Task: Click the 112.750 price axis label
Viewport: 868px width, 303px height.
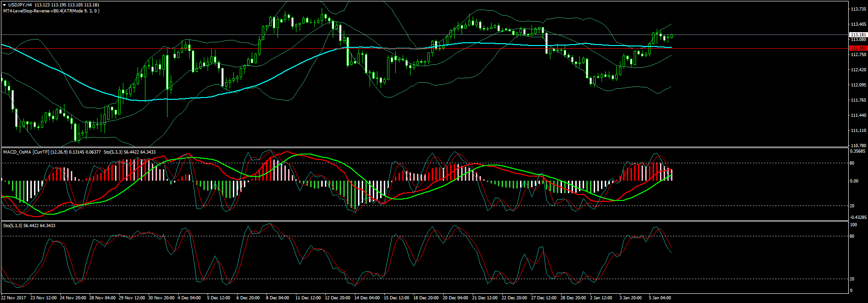Action: click(x=859, y=55)
